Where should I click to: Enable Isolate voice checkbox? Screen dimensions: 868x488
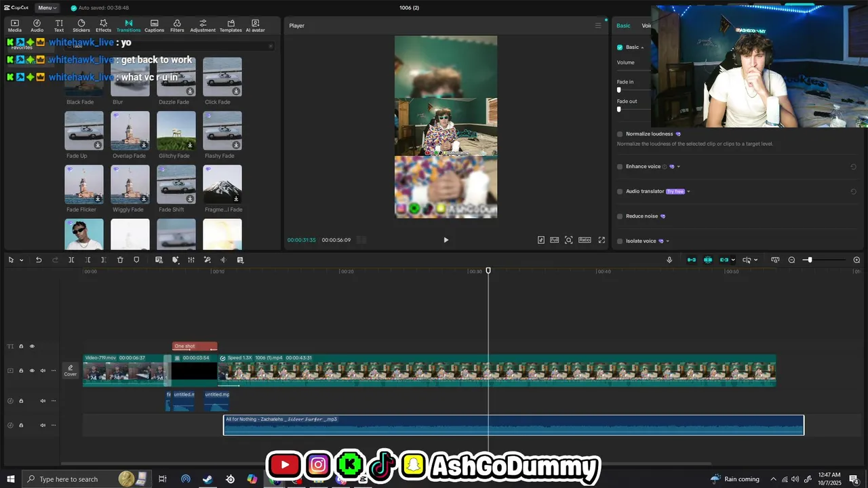coord(620,241)
